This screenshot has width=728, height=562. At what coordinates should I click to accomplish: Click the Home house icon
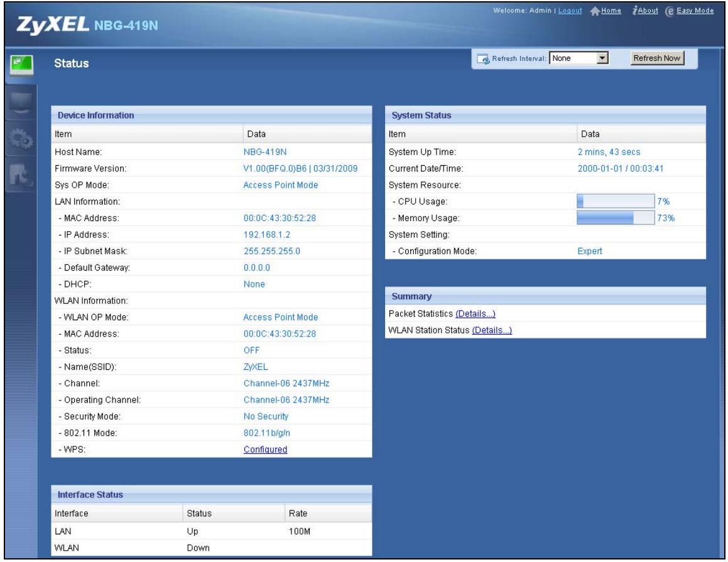point(595,11)
